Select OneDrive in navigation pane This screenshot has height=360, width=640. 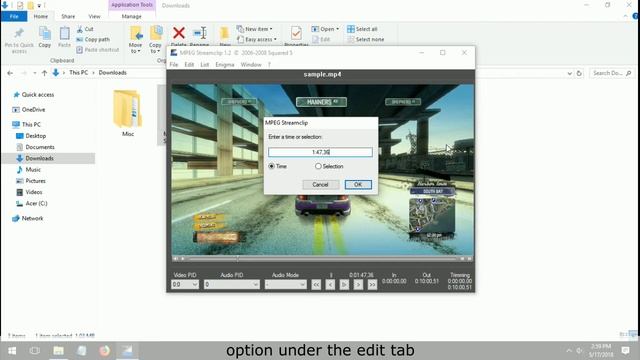(x=29, y=110)
